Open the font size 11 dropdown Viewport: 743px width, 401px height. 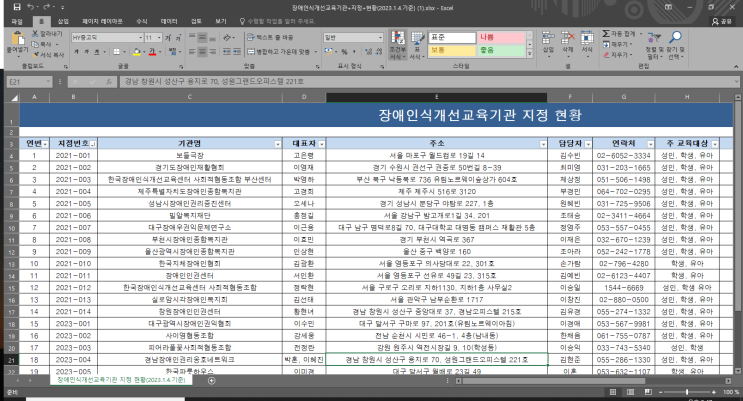[x=159, y=37]
